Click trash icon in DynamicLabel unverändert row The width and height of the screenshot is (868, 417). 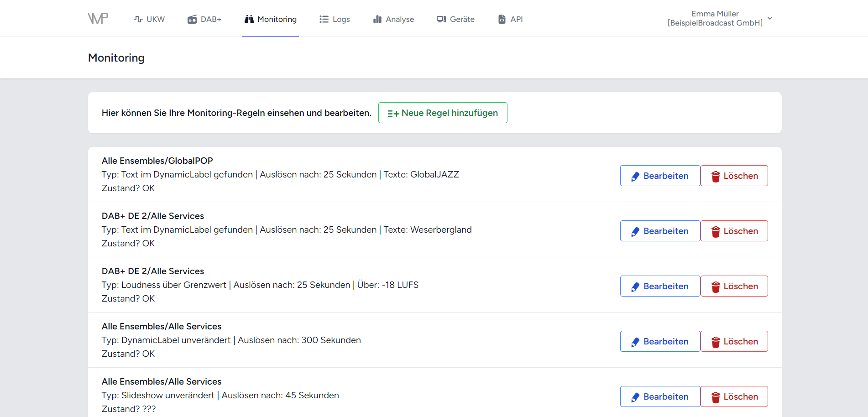(x=716, y=342)
